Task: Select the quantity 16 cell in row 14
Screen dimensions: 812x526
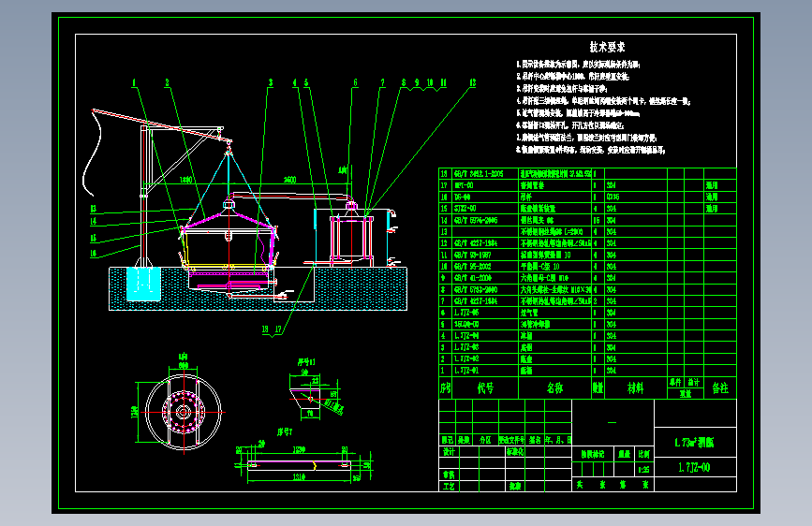Action: [x=596, y=220]
